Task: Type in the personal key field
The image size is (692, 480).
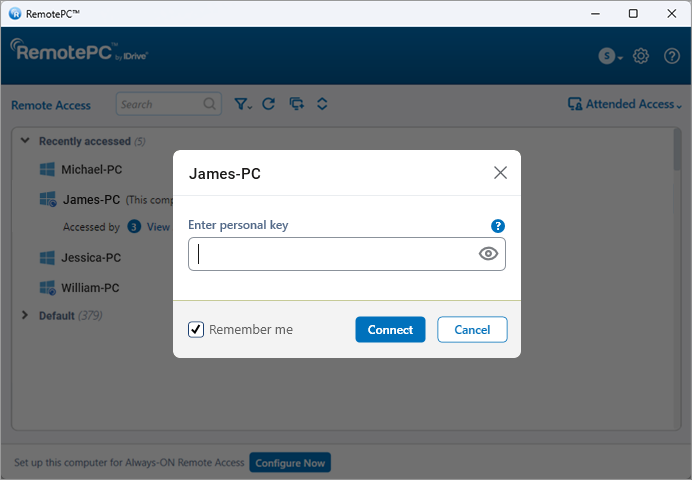Action: (x=335, y=254)
